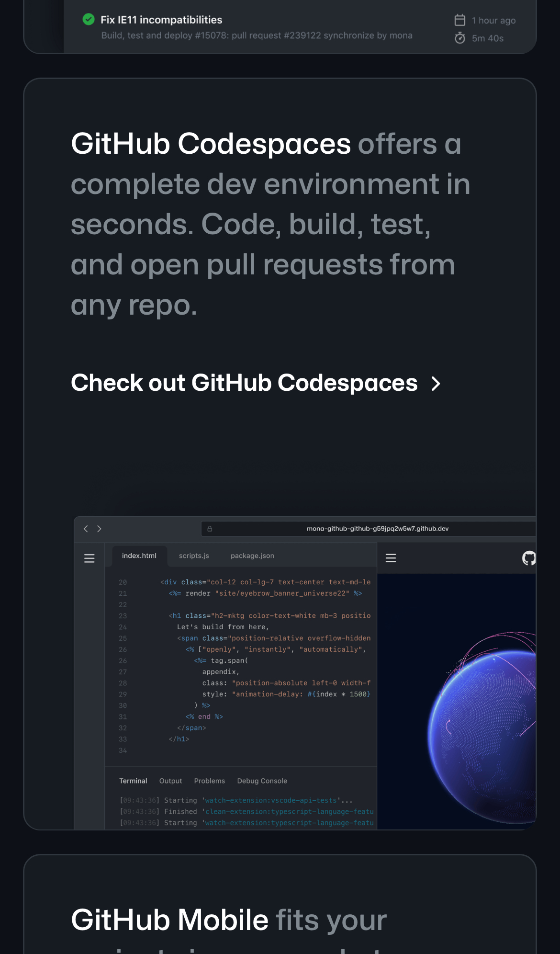Select the Output panel tab
This screenshot has width=560, height=954.
point(170,781)
